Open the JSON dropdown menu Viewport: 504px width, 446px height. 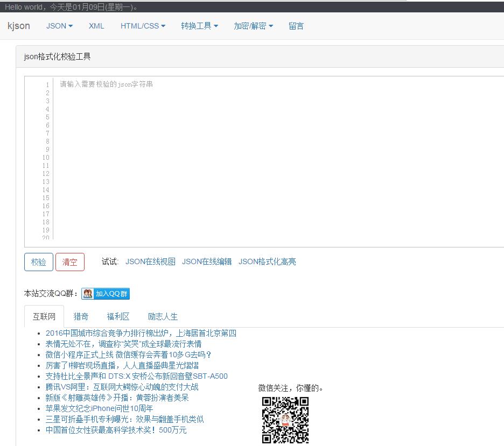pyautogui.click(x=59, y=26)
